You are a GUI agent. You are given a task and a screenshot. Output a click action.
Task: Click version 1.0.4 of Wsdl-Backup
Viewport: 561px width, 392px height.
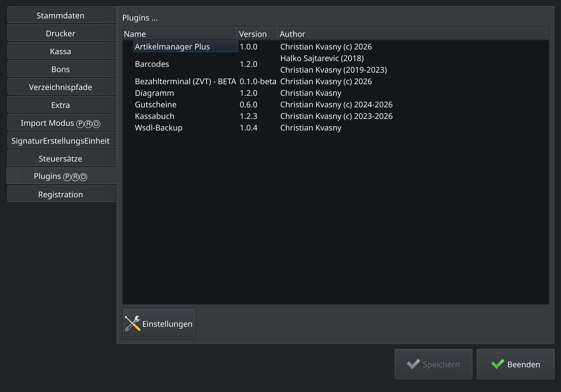248,128
